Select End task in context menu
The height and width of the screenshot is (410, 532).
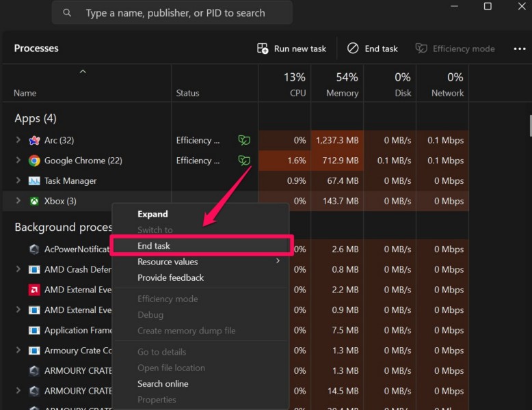click(154, 246)
